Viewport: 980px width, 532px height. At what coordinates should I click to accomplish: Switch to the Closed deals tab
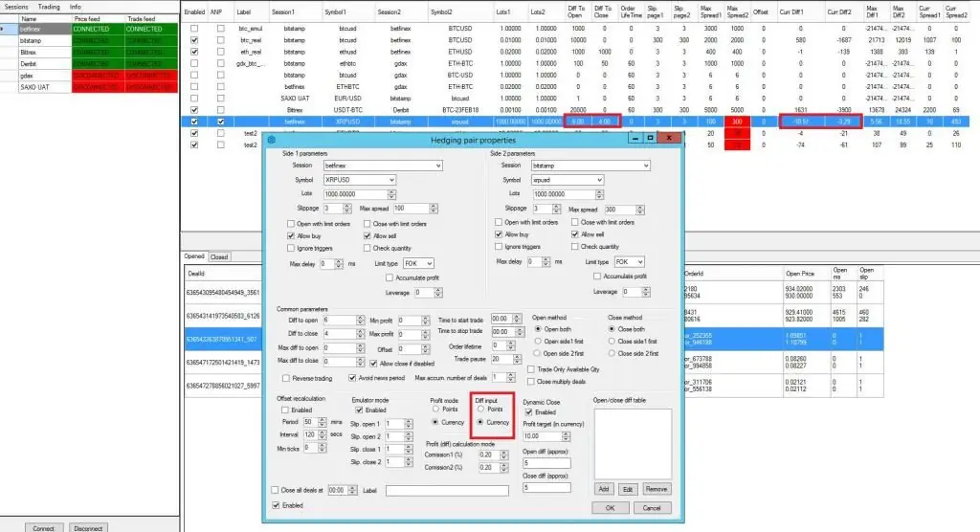point(219,257)
